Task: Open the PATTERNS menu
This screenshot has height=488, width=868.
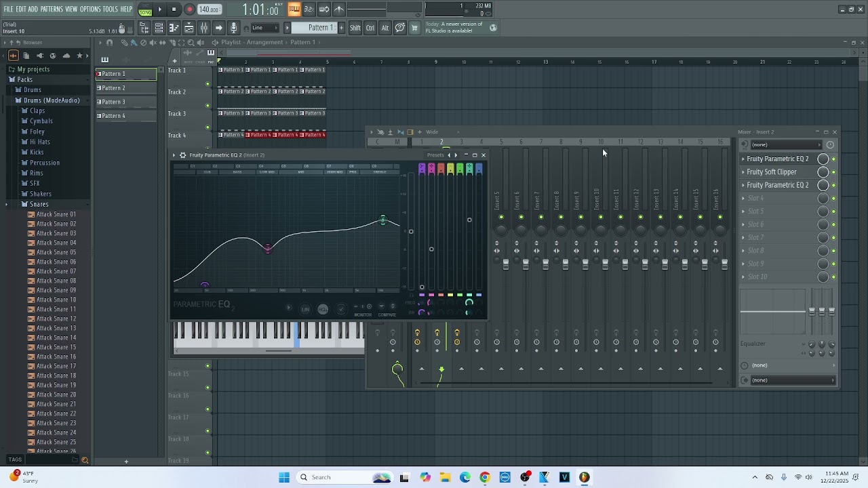Action: (52, 9)
